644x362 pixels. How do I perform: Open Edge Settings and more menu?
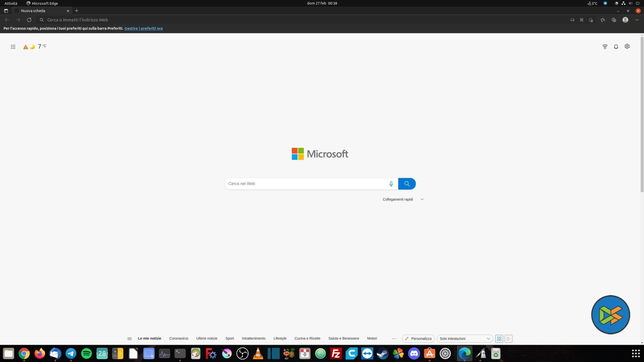click(x=637, y=20)
